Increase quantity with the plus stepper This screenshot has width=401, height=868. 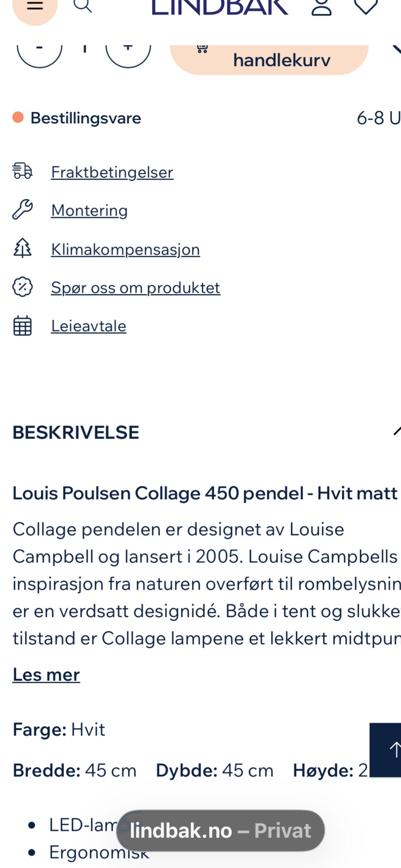[128, 47]
